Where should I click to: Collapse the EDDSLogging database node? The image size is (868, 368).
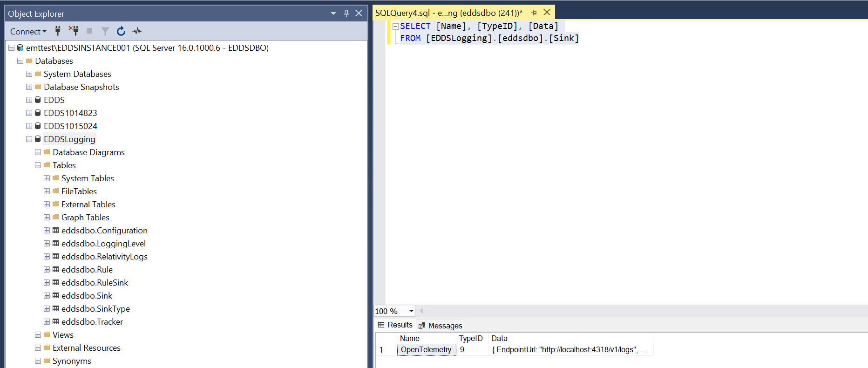tap(29, 139)
